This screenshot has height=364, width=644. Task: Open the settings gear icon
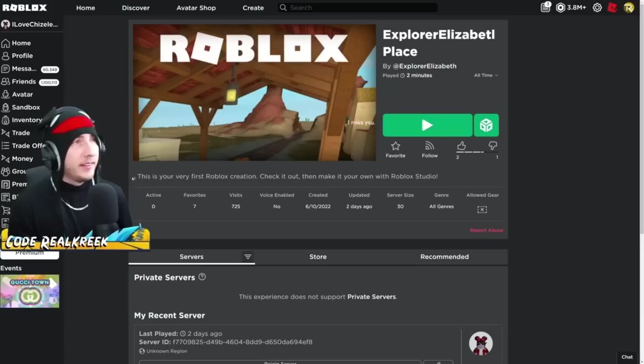click(597, 8)
